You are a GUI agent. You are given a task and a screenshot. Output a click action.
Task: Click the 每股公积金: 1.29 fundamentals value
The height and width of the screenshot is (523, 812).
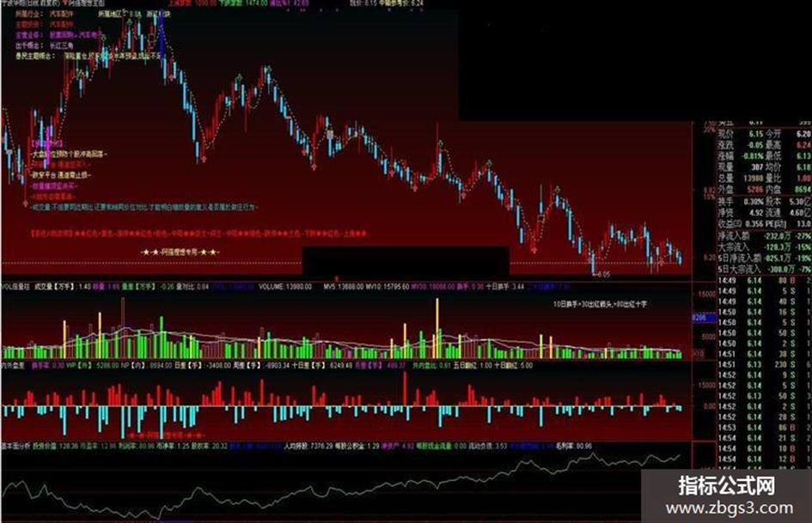pyautogui.click(x=357, y=446)
